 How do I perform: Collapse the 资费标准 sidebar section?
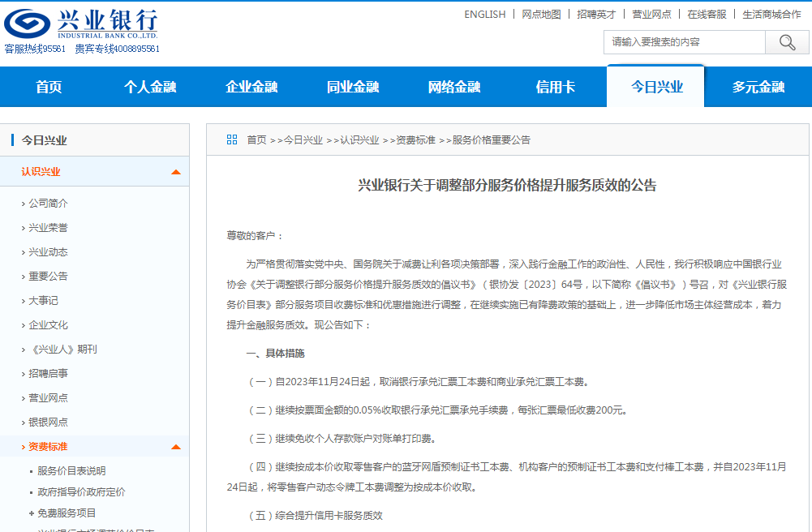pyautogui.click(x=176, y=445)
